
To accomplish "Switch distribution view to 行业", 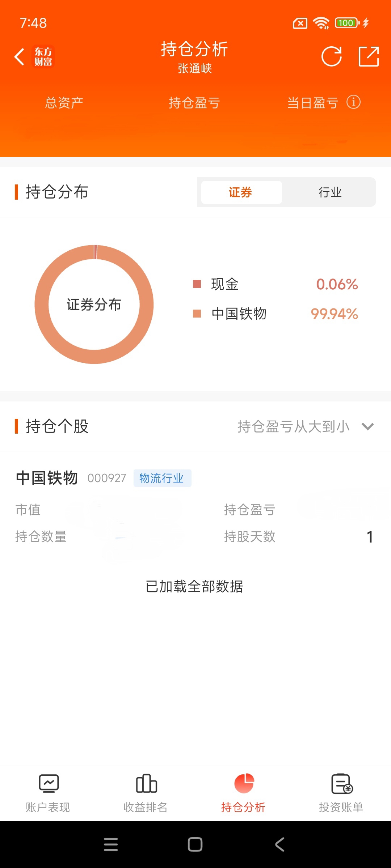I will tap(330, 192).
